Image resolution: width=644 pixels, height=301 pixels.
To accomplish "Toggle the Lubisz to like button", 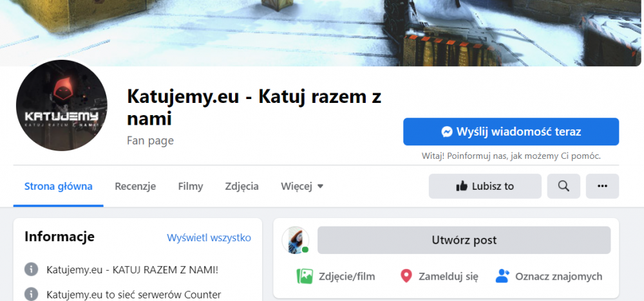I will click(485, 186).
